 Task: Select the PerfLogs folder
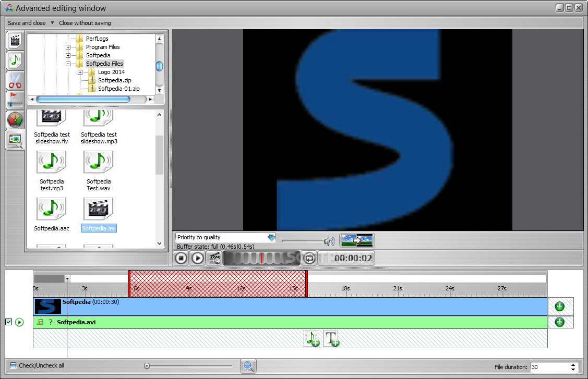pyautogui.click(x=97, y=39)
